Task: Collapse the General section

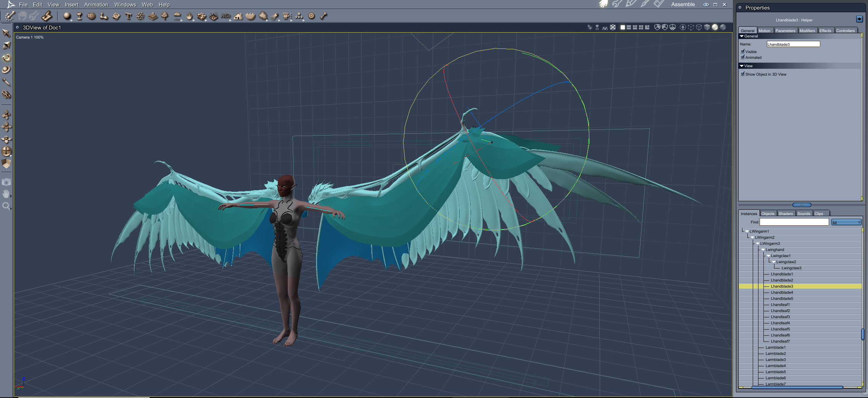Action: pos(742,36)
